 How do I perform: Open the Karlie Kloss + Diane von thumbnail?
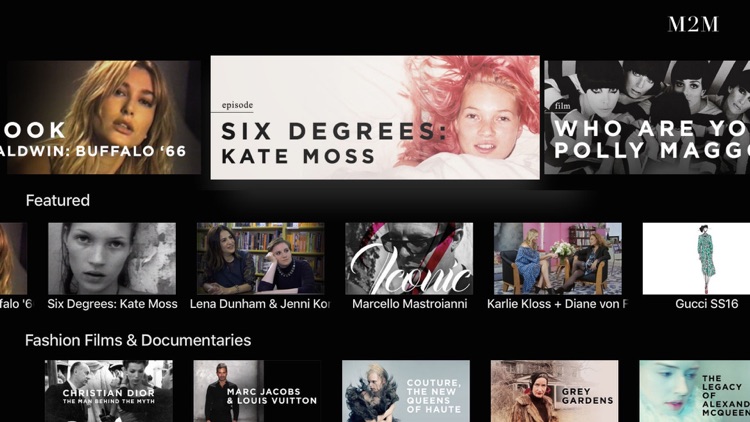[558, 258]
